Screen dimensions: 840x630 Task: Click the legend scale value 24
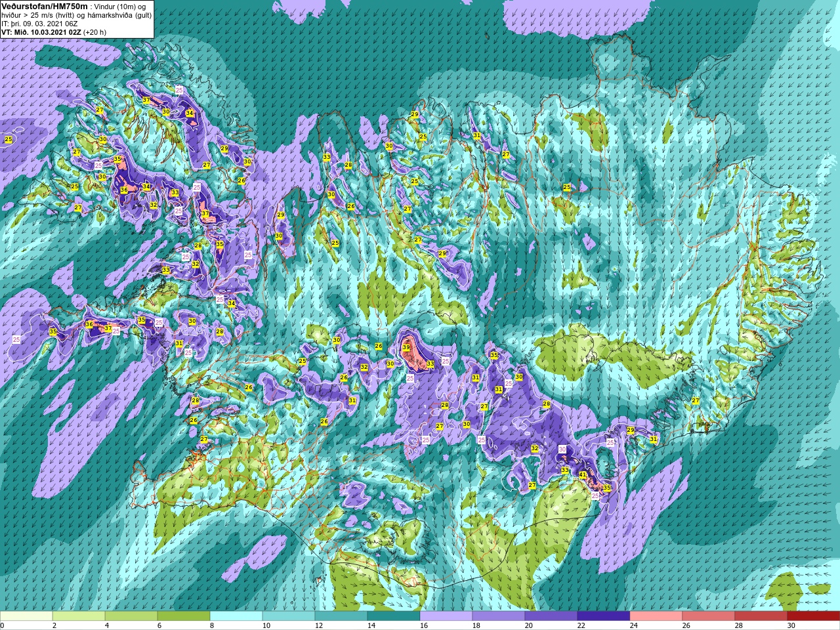(x=635, y=625)
